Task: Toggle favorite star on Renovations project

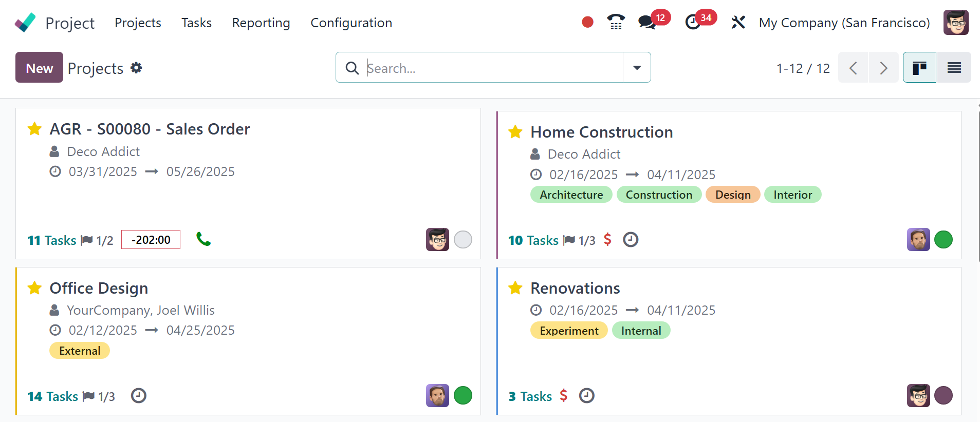Action: (x=515, y=288)
